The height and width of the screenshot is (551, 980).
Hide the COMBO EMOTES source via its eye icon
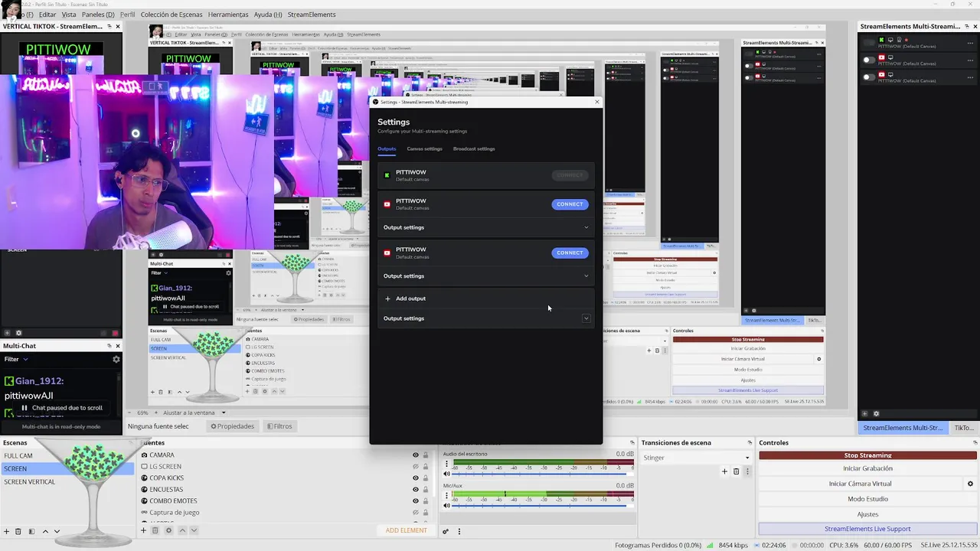pyautogui.click(x=416, y=501)
